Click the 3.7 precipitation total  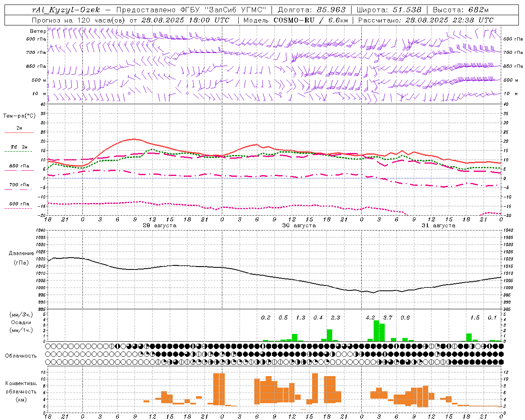coord(388,318)
